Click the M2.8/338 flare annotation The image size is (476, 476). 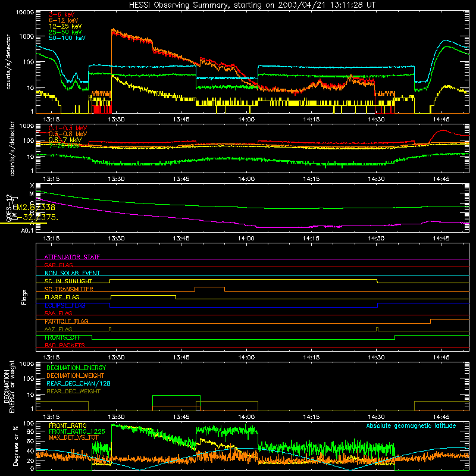(36, 207)
